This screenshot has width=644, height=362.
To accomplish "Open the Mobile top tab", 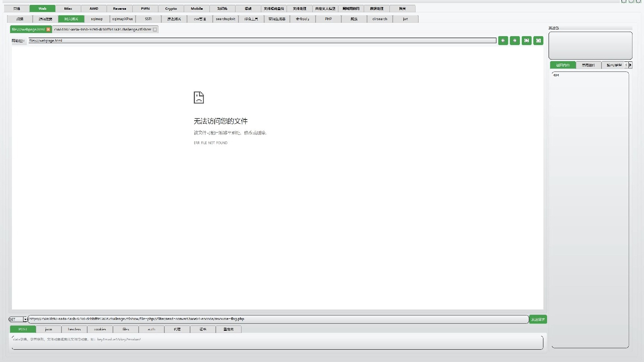I will point(197,9).
